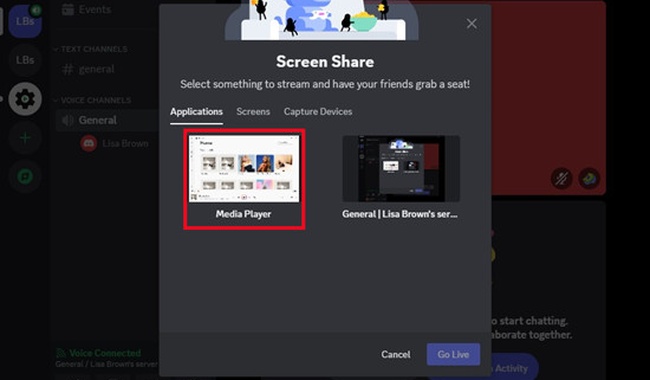Viewport: 650px width, 380px height.
Task: Click Lisa Brown's Discord avatar icon
Action: (x=88, y=143)
